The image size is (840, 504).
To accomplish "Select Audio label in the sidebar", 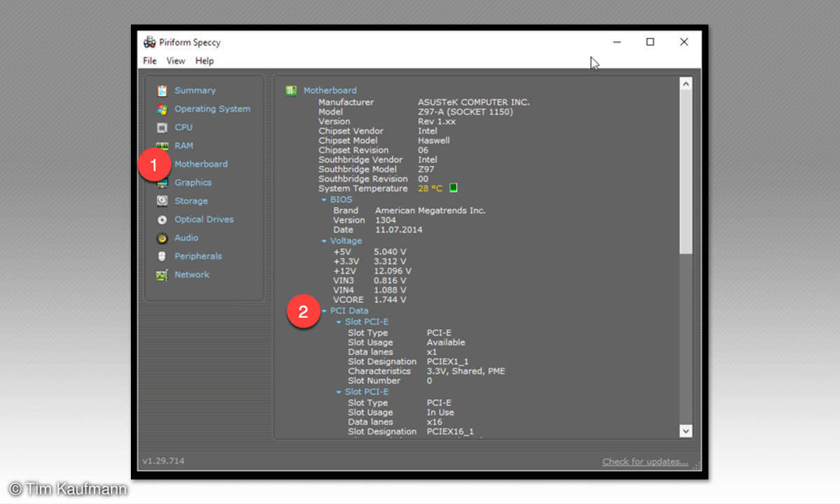I will coord(187,238).
